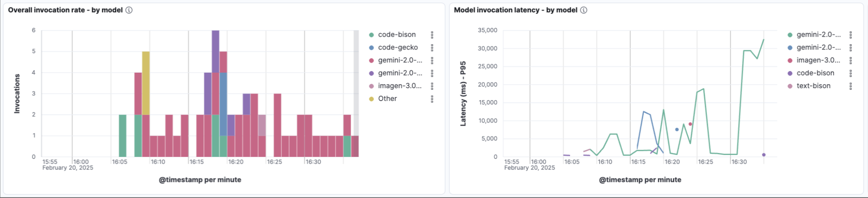Image resolution: width=868 pixels, height=198 pixels.
Task: Click info icon beside Overall invocation rate title
Action: 129,10
